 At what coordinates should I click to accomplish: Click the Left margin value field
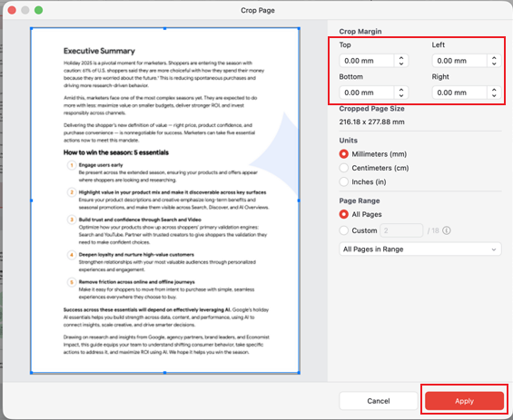[459, 61]
